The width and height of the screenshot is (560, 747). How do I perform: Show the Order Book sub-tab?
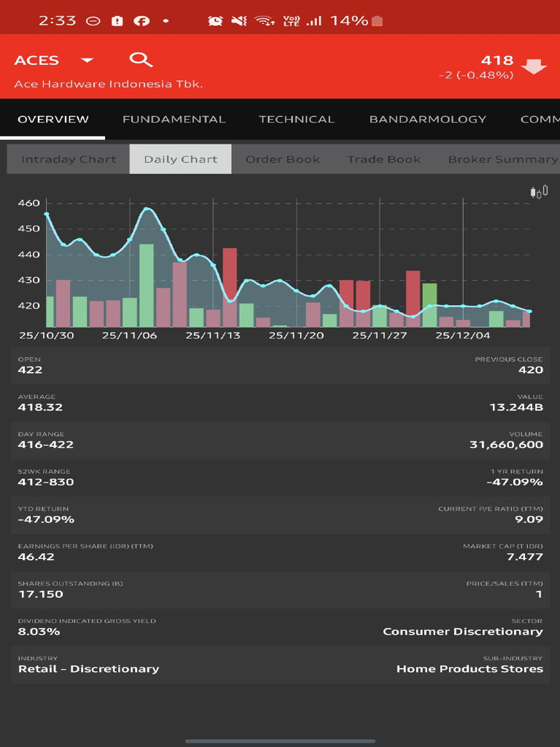click(282, 159)
